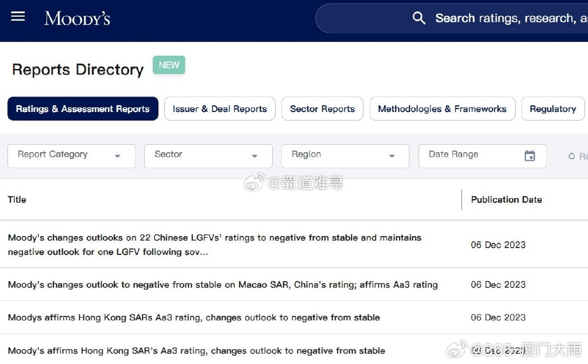Click the NEW badge beside Reports Directory
The image size is (588, 364).
point(169,65)
